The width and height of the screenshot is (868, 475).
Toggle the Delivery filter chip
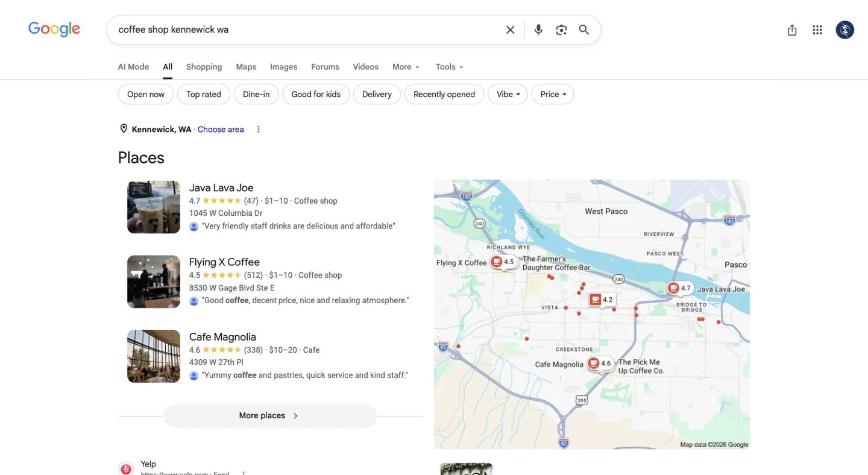[377, 94]
